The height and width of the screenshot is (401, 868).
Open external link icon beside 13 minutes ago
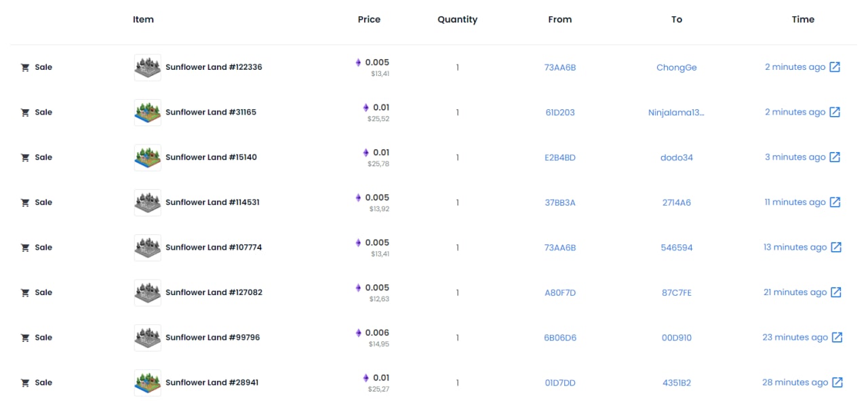pos(836,248)
